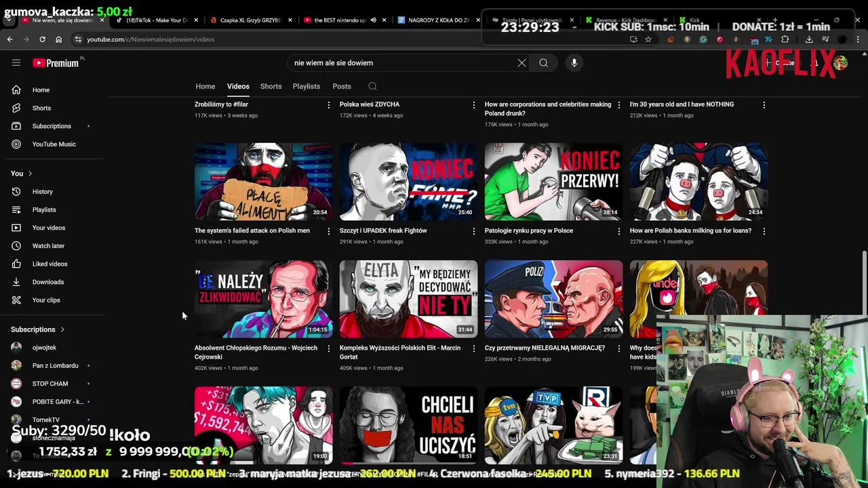868x488 pixels.
Task: Click the Home icon in sidebar
Action: [x=16, y=90]
